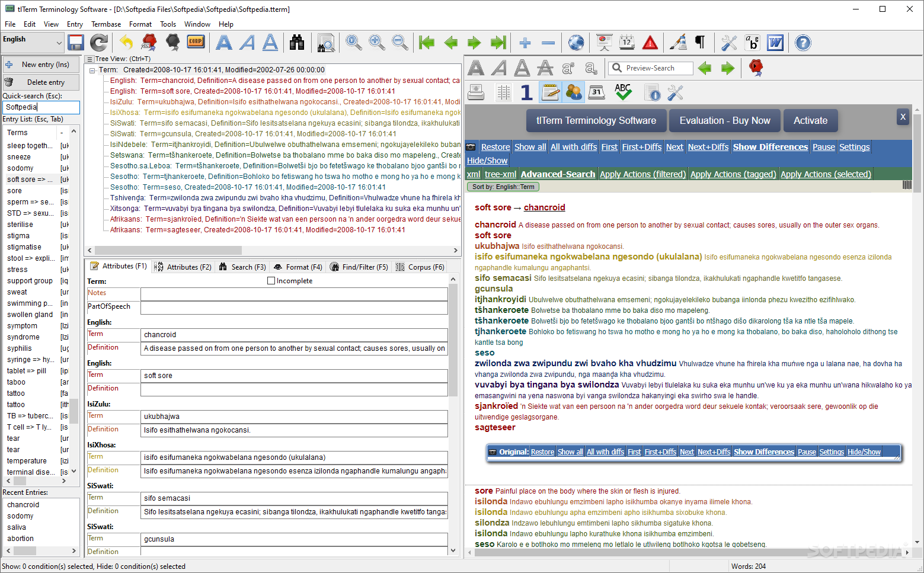The image size is (924, 573).
Task: Click the zoom out magnifier icon
Action: [401, 43]
